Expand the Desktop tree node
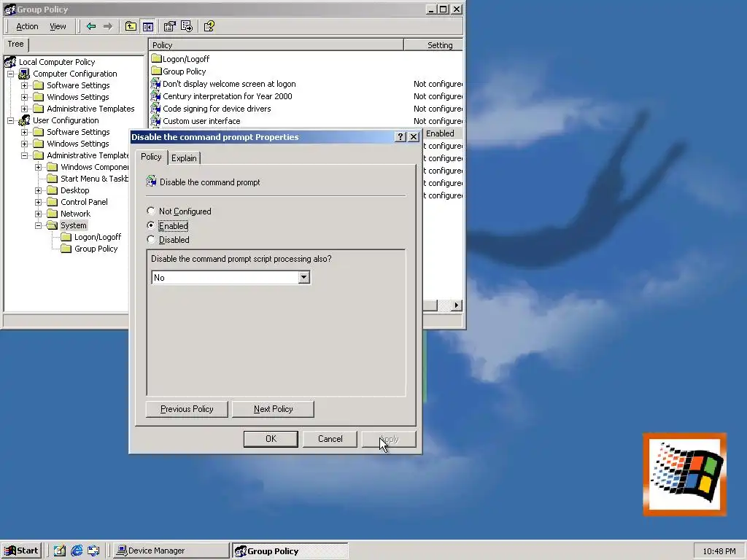The height and width of the screenshot is (560, 747). point(38,190)
